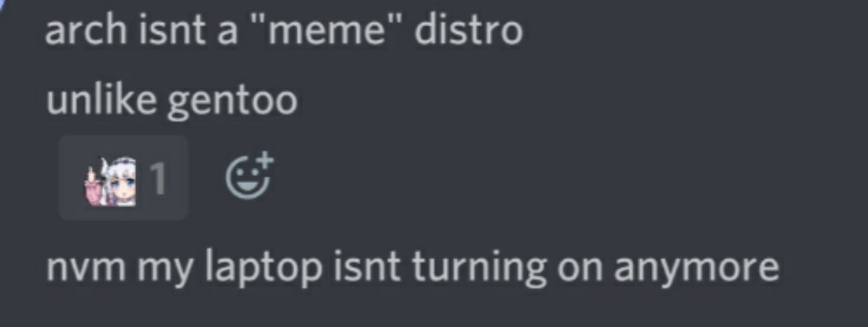
Task: Select the "nvm my laptop isnt turning on" message
Action: [x=413, y=267]
